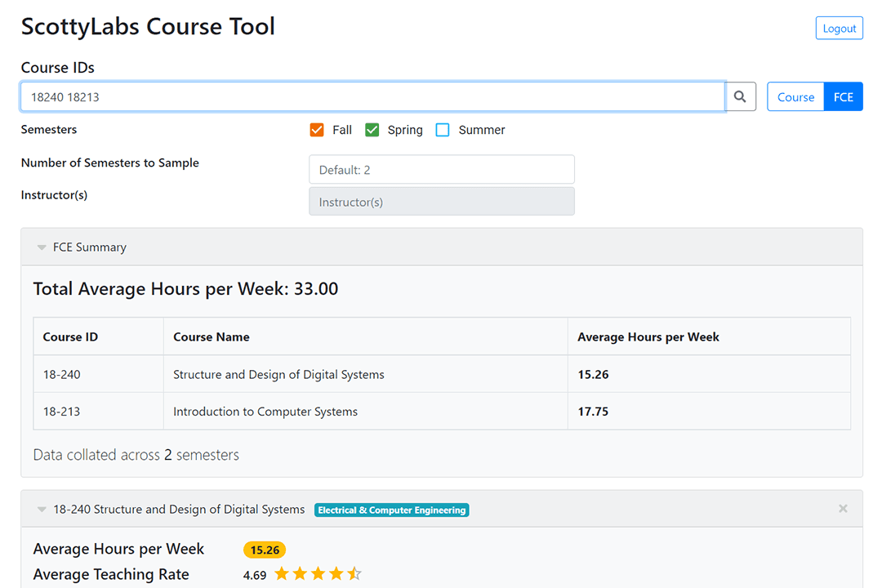882x588 pixels.
Task: Click the 18-240 row in summary table
Action: tap(278, 375)
